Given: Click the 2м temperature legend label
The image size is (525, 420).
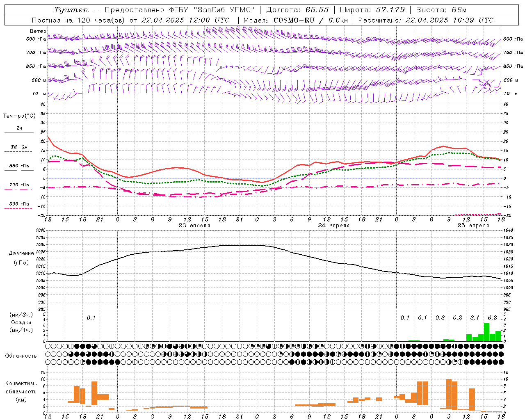Looking at the screenshot, I should pyautogui.click(x=19, y=128).
